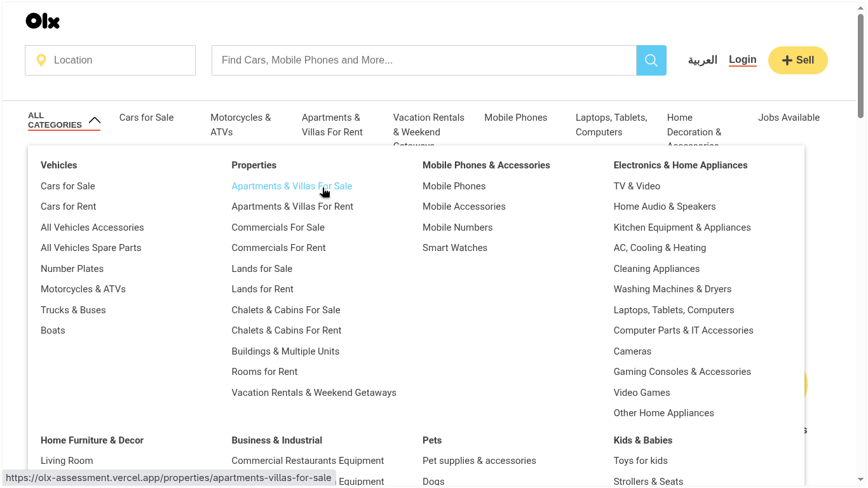
Task: Focus the Find Cars search box
Action: point(424,60)
